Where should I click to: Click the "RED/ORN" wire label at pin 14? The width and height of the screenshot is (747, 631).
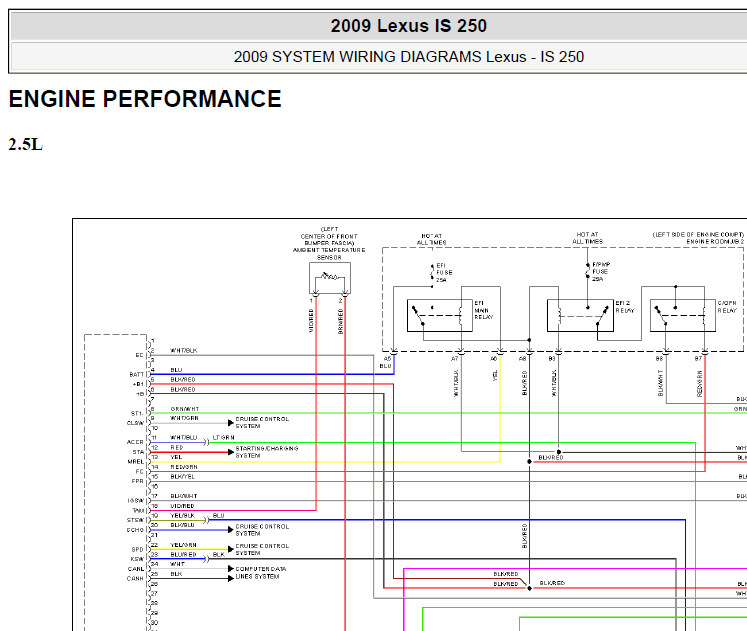coord(184,467)
